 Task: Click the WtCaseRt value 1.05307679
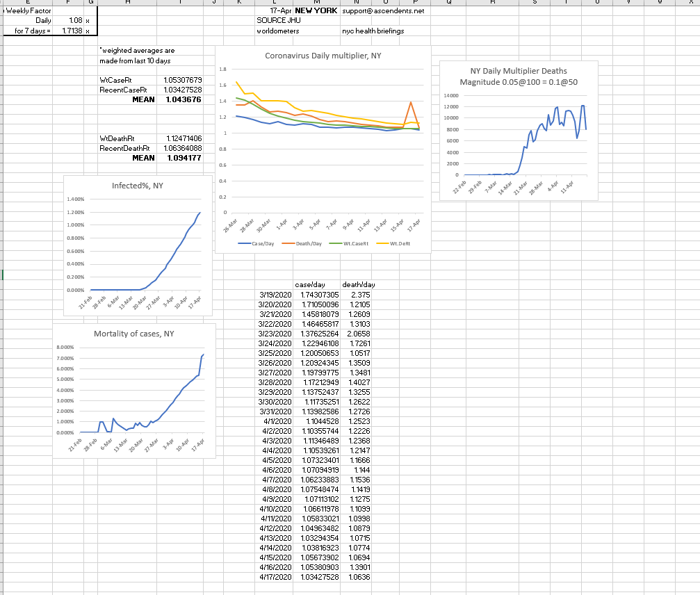(x=182, y=81)
